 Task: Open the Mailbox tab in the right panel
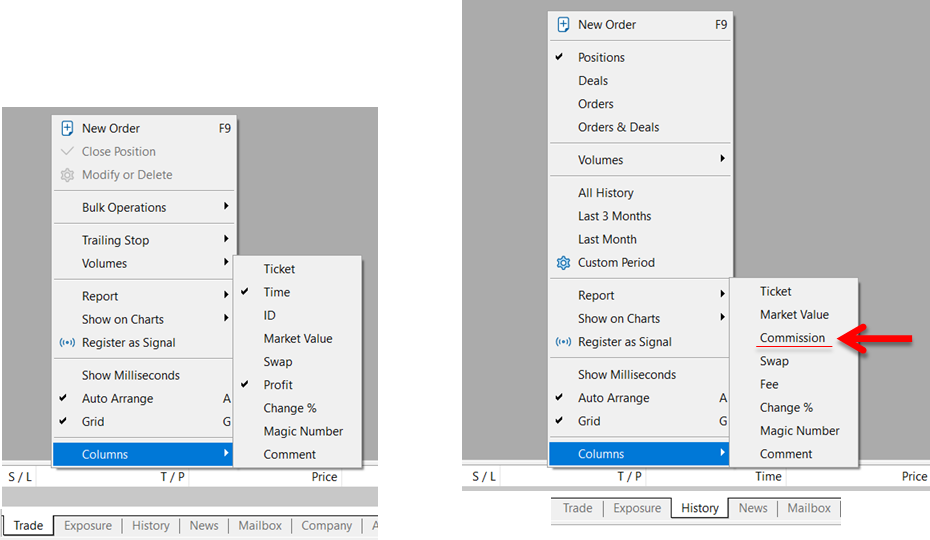808,508
